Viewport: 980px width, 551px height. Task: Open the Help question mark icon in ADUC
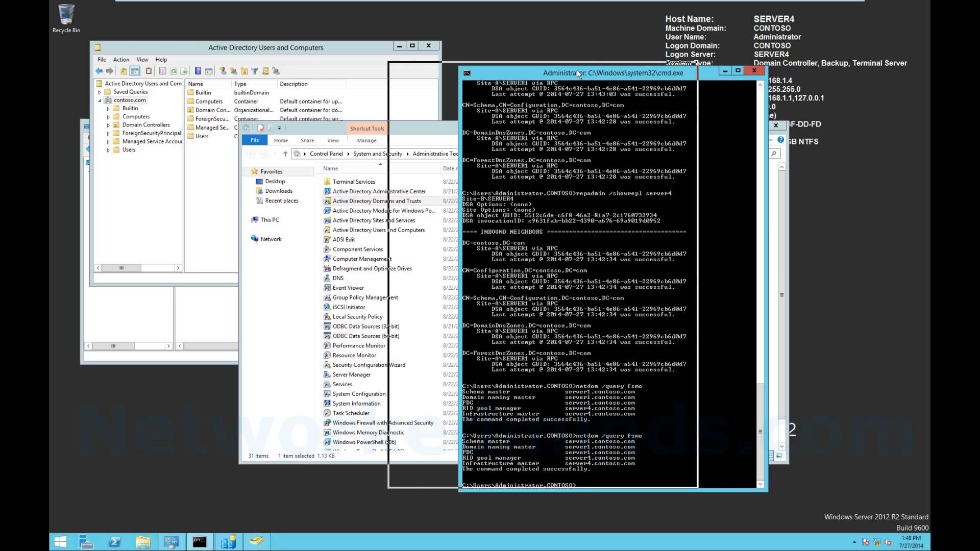198,71
